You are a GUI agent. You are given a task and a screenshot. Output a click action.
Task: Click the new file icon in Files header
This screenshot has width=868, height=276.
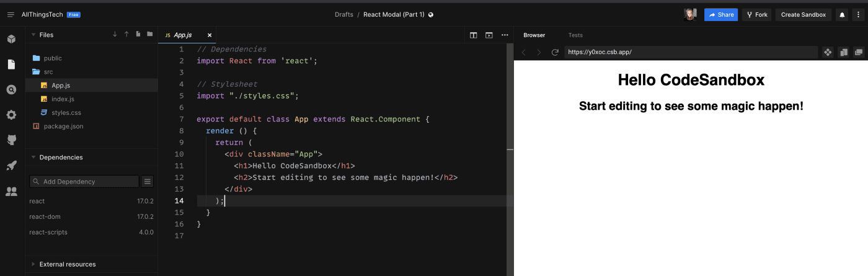(138, 35)
